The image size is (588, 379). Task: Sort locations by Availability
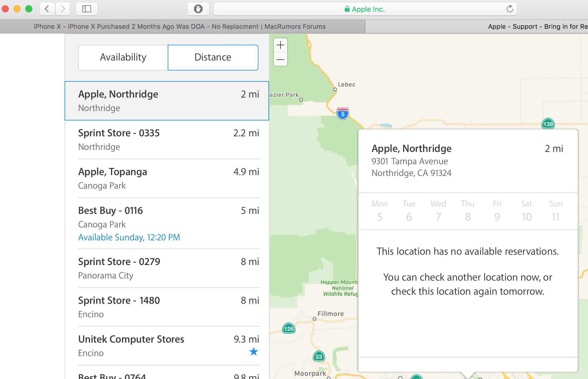pos(123,57)
